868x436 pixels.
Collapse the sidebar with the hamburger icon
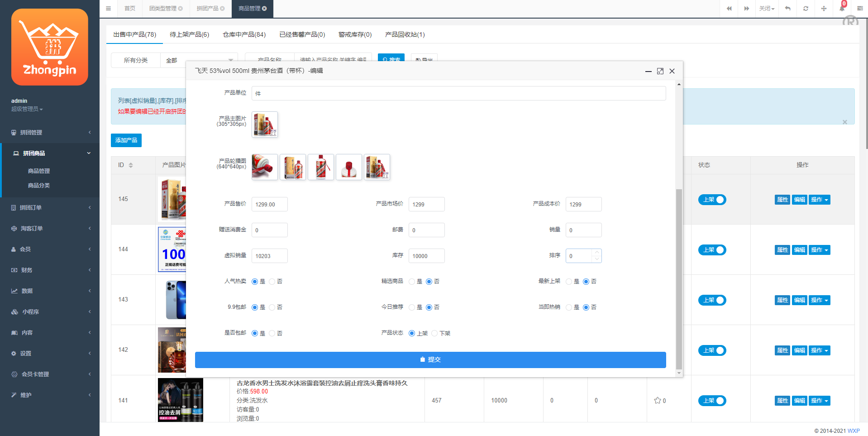(x=108, y=9)
